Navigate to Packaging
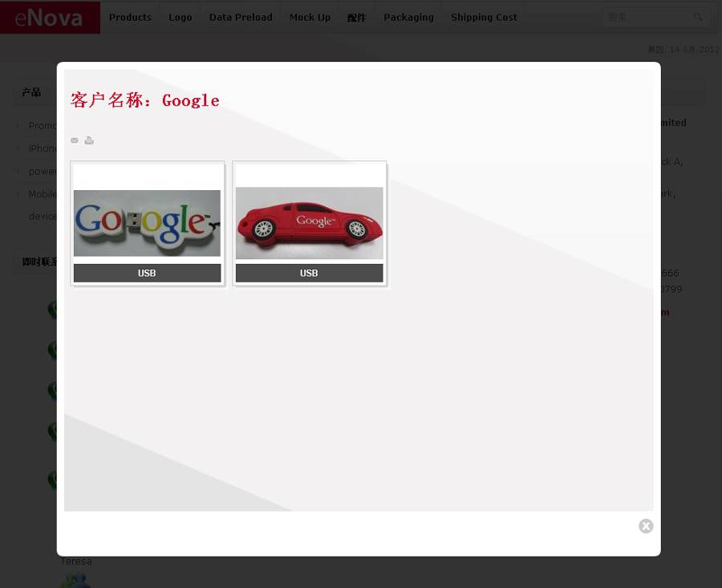722x588 pixels. click(408, 17)
